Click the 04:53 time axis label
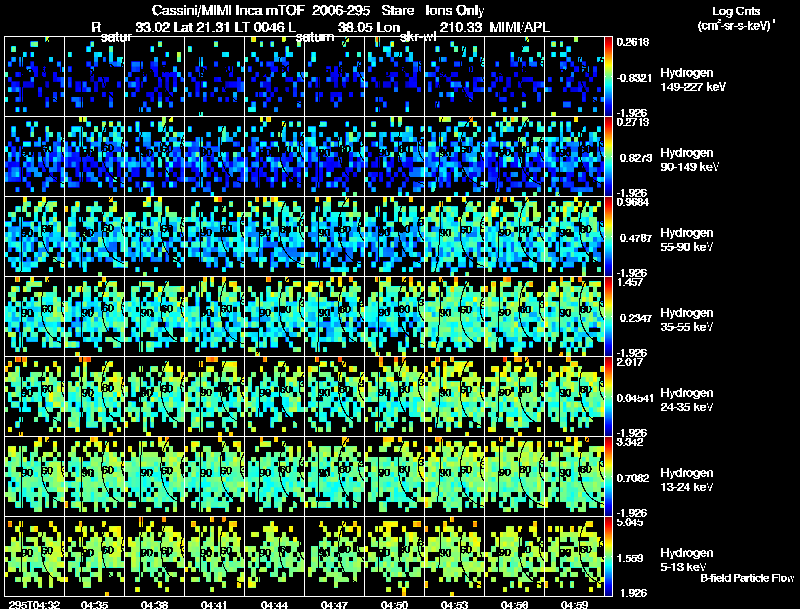This screenshot has height=609, width=800. click(x=454, y=604)
